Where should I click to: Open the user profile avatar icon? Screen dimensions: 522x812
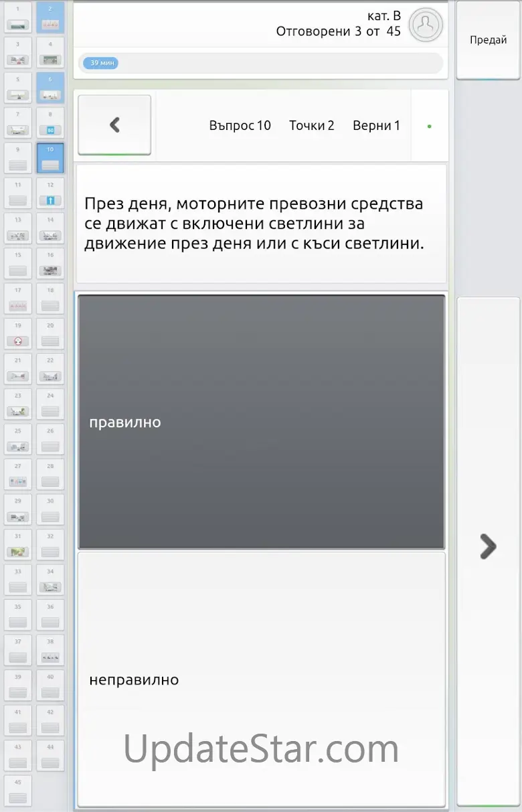(x=426, y=25)
